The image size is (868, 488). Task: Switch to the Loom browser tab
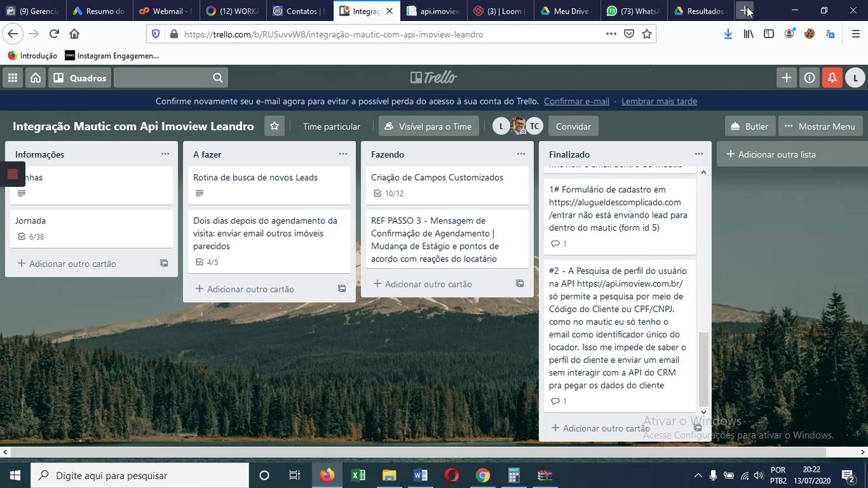(500, 11)
